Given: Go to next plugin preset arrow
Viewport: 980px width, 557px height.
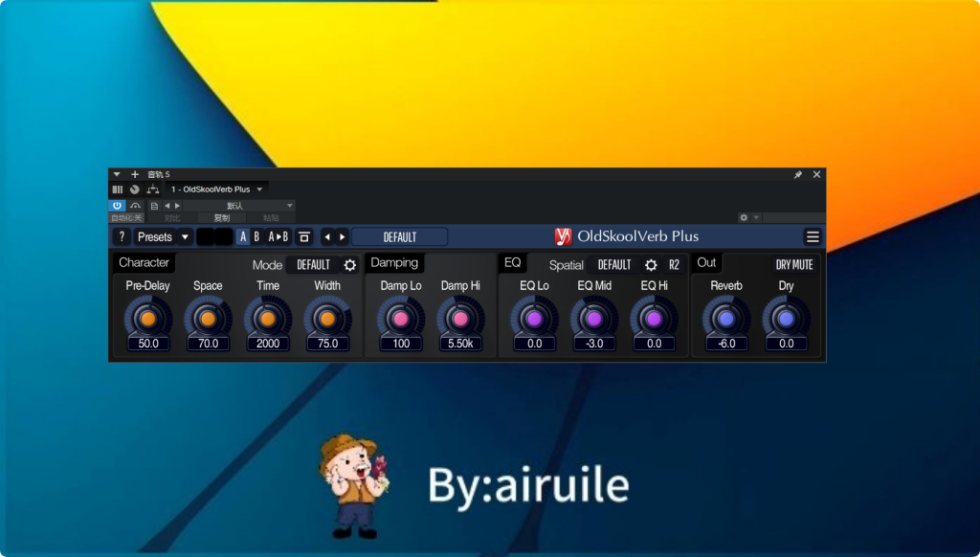Looking at the screenshot, I should (x=342, y=237).
